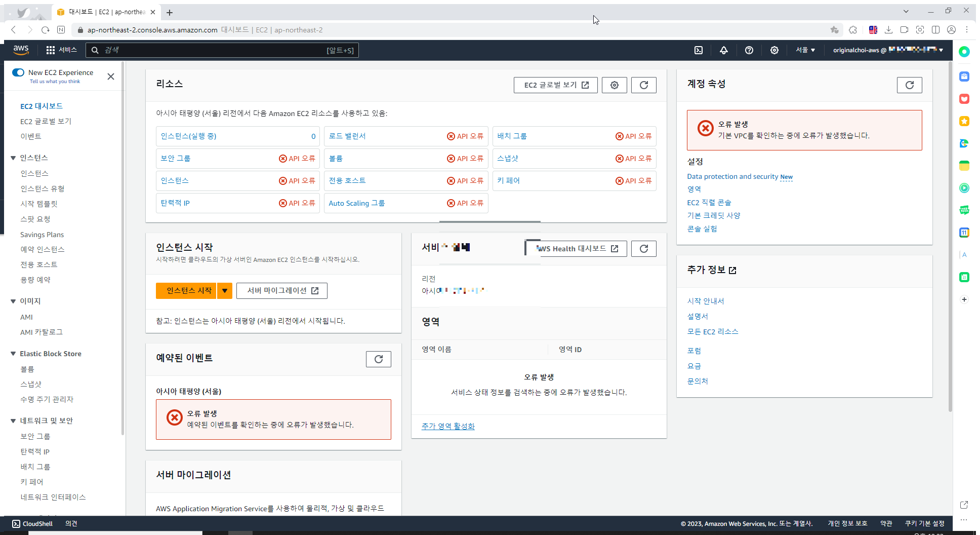The width and height of the screenshot is (980, 535).
Task: Open the EC2 글로벌 보기 button in 리소스
Action: (x=556, y=85)
